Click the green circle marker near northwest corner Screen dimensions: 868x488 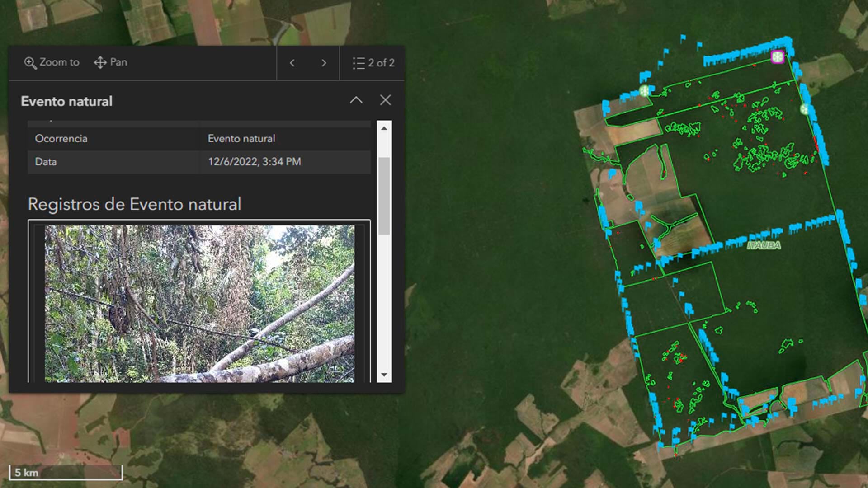click(x=644, y=91)
